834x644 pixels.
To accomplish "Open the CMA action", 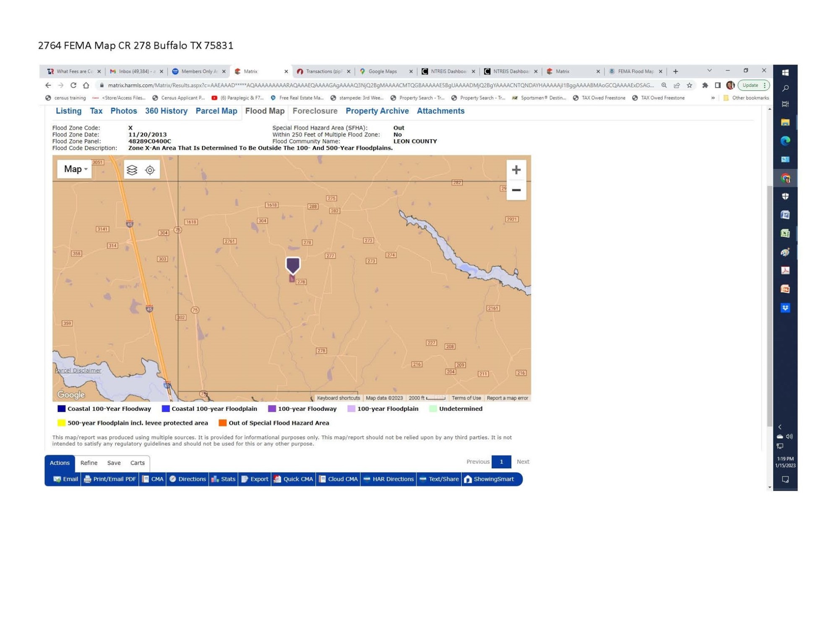I will (153, 479).
